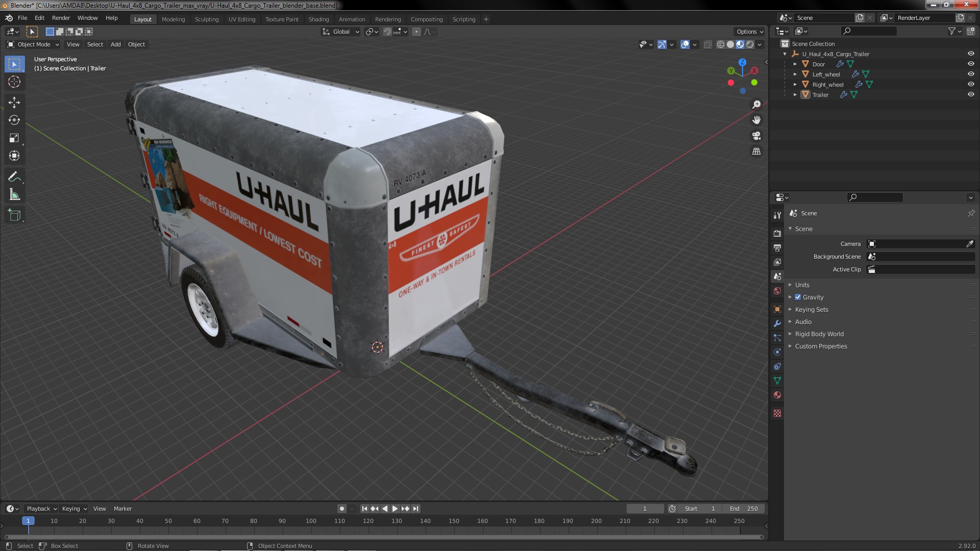Select the Add Cube tool
The image size is (980, 551).
coord(14,215)
